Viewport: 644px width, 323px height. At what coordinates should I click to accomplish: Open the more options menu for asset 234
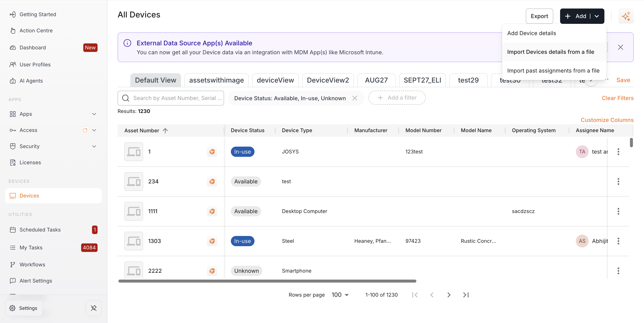click(618, 181)
